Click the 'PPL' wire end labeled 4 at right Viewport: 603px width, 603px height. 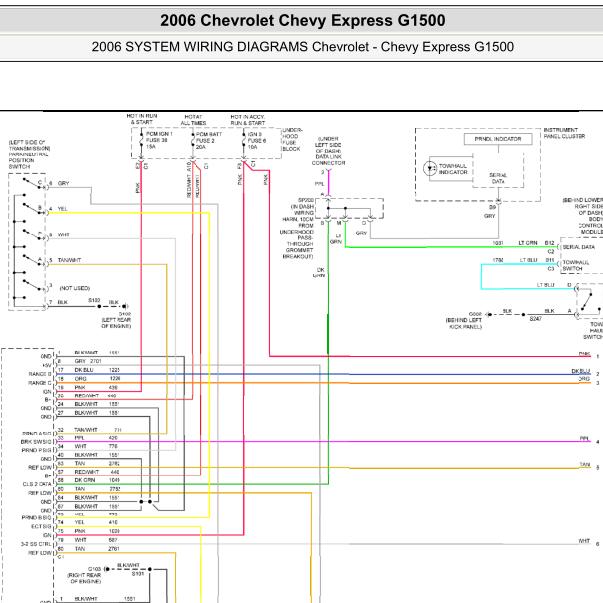(584, 439)
